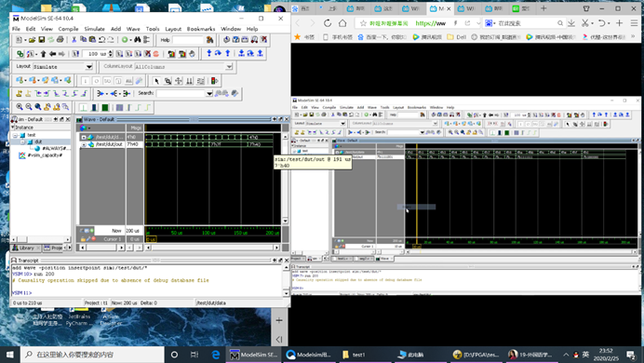
Task: Click the Print icon in the toolbar
Action: pos(60,40)
